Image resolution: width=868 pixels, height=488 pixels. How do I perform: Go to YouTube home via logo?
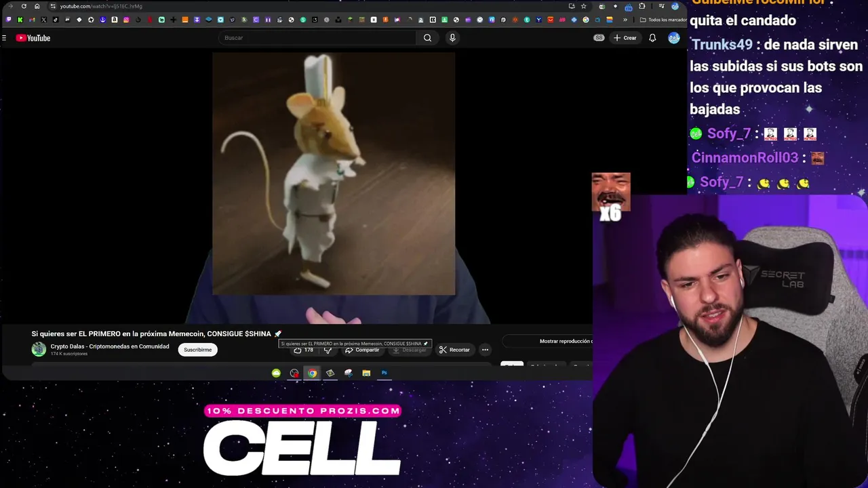(x=33, y=38)
